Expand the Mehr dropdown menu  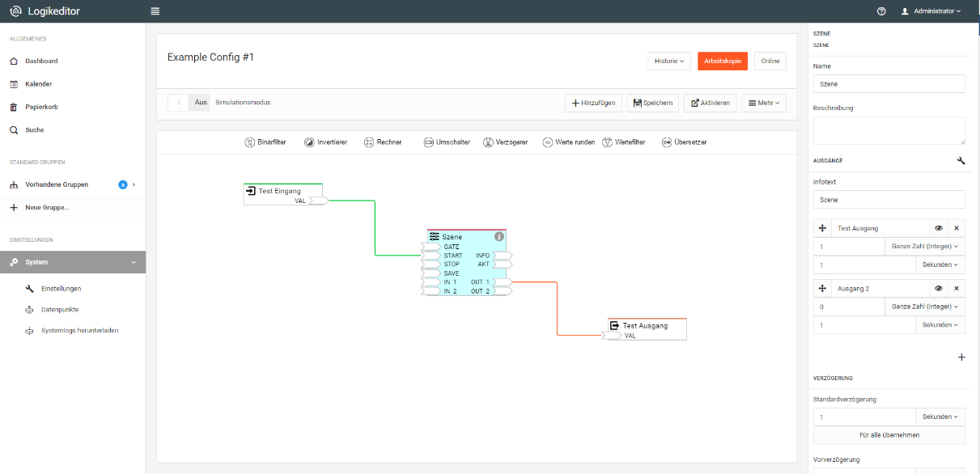pos(763,103)
